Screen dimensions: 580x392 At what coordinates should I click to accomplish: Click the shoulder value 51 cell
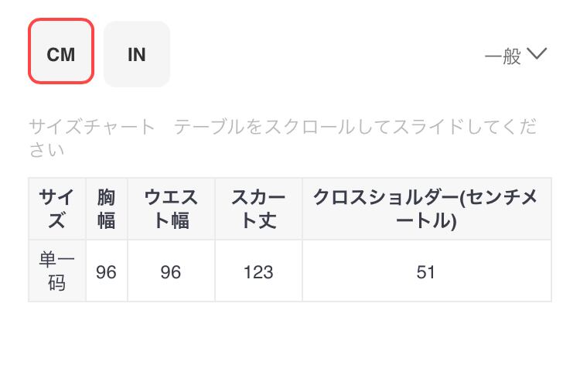coord(426,272)
